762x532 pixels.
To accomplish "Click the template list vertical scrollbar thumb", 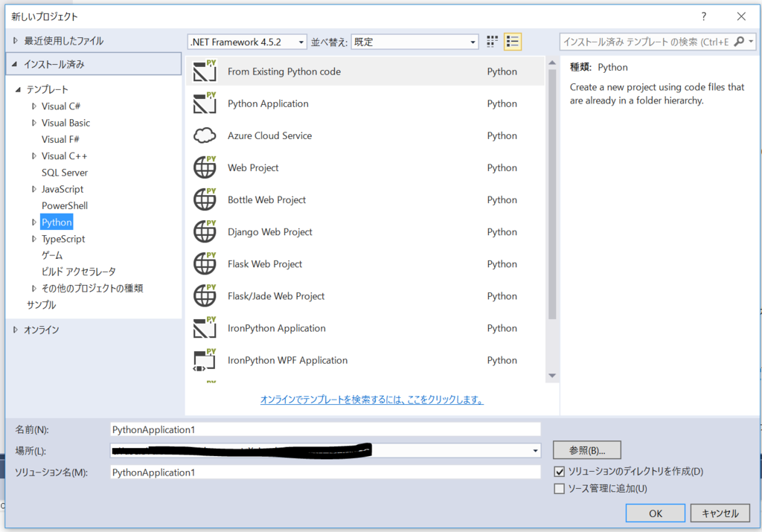I will (x=552, y=194).
